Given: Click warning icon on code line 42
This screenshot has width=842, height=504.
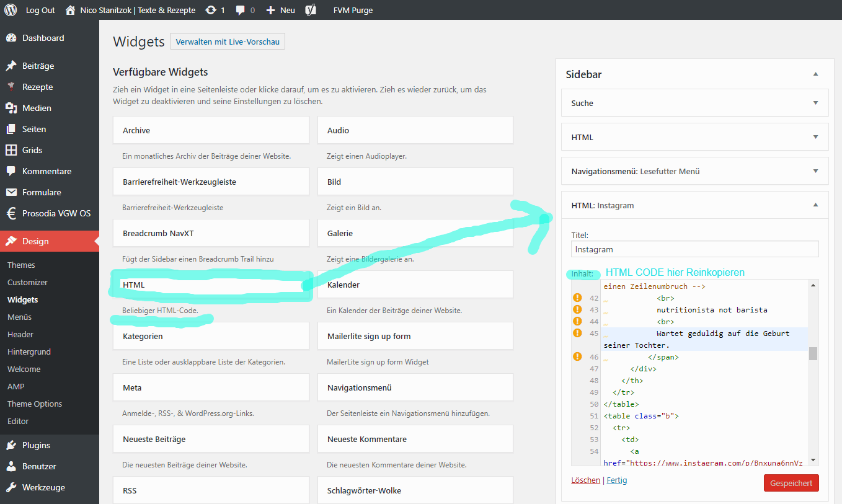Looking at the screenshot, I should 577,298.
